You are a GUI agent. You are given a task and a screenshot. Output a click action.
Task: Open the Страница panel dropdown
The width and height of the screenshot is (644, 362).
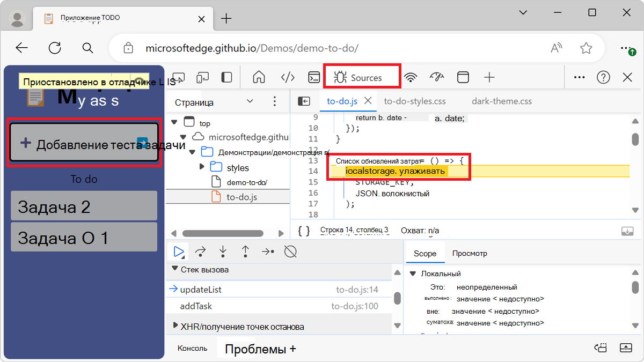(249, 101)
